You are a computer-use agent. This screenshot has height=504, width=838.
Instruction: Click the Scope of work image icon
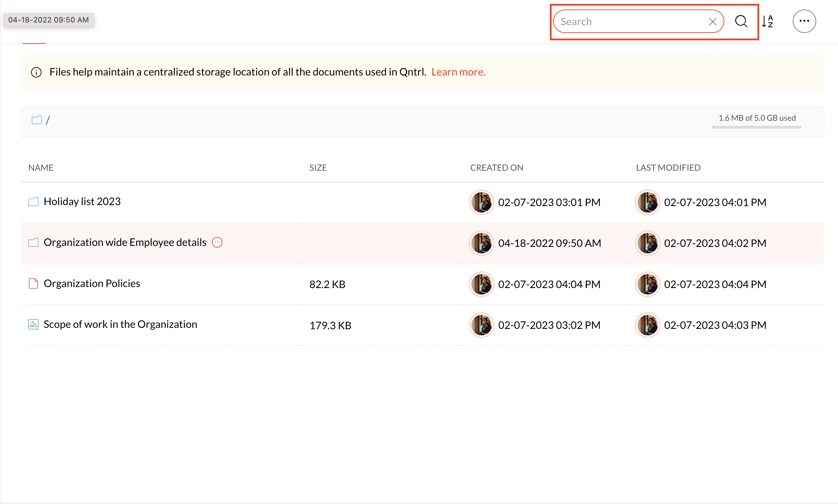(x=33, y=324)
